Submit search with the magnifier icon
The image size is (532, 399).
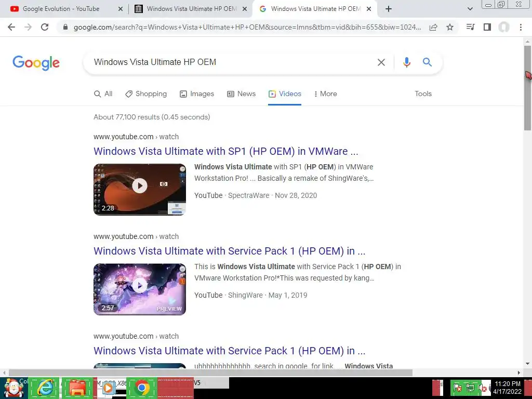pyautogui.click(x=427, y=62)
